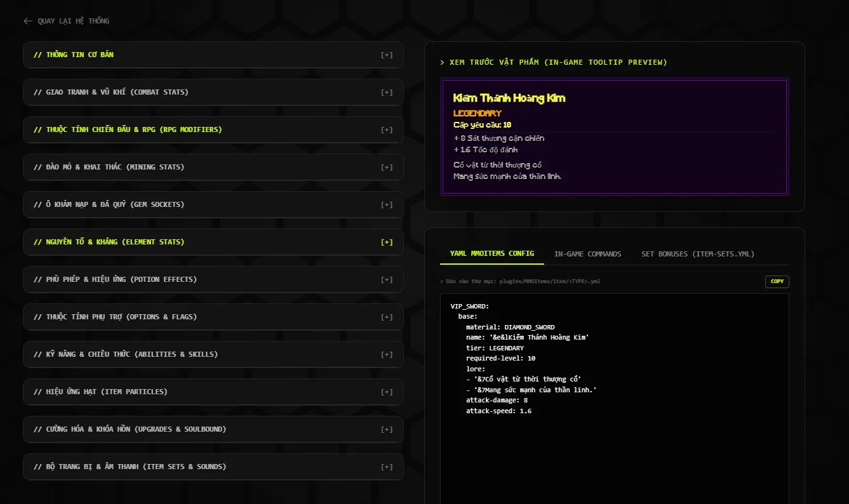Click the LEGENDARY tier label in tooltip
This screenshot has width=849, height=504.
[x=478, y=113]
